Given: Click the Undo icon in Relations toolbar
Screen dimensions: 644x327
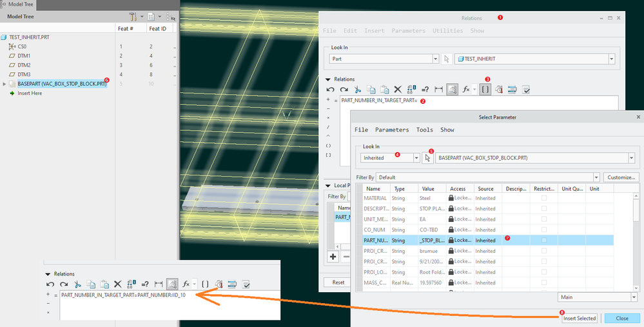Looking at the screenshot, I should click(331, 90).
